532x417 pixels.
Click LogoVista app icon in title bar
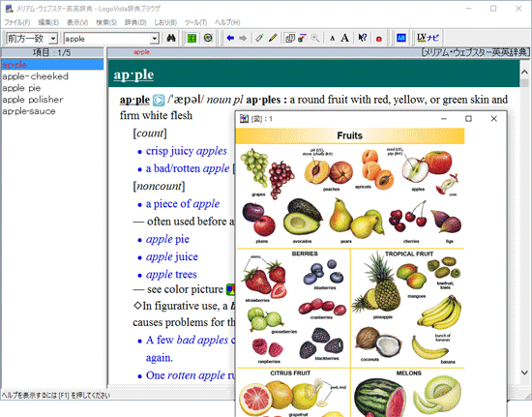pyautogui.click(x=9, y=9)
